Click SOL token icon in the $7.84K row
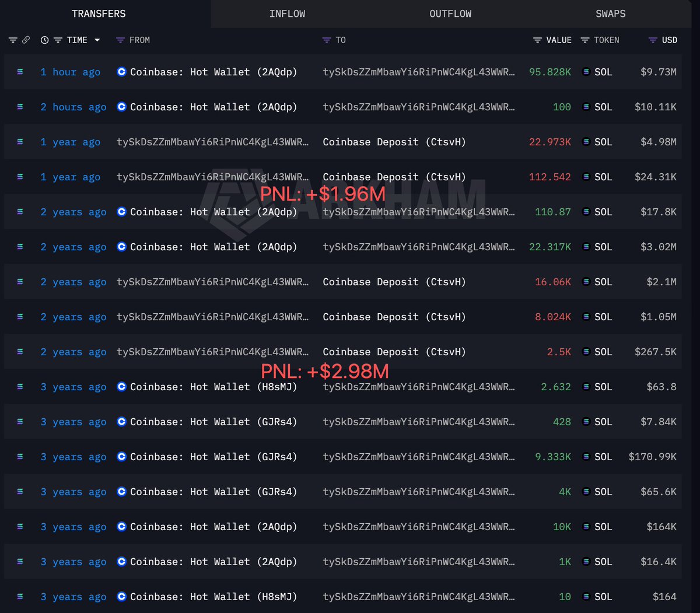 [586, 422]
